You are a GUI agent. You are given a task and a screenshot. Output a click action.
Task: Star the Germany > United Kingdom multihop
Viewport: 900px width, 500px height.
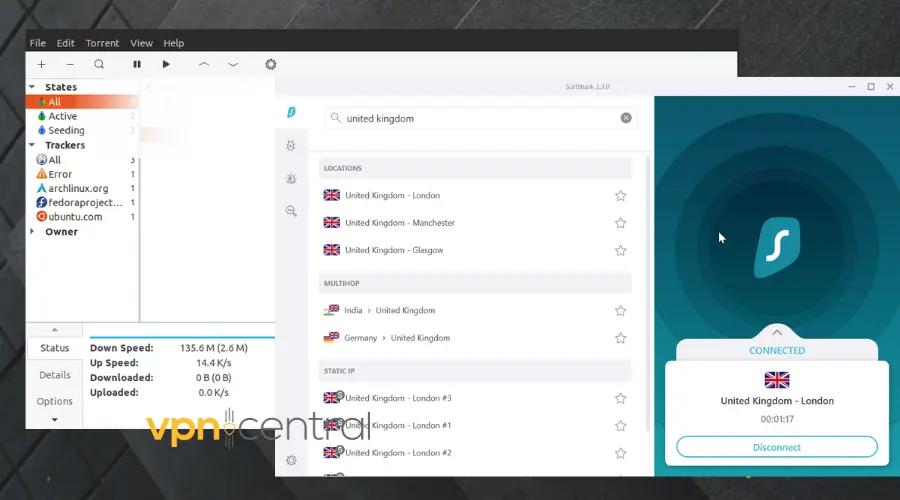[620, 338]
